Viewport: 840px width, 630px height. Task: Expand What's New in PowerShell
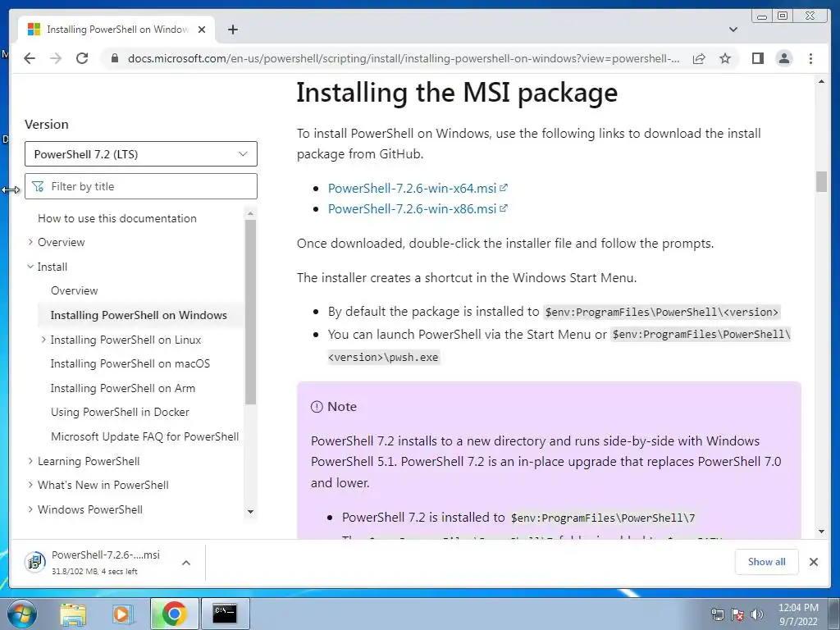click(x=30, y=485)
